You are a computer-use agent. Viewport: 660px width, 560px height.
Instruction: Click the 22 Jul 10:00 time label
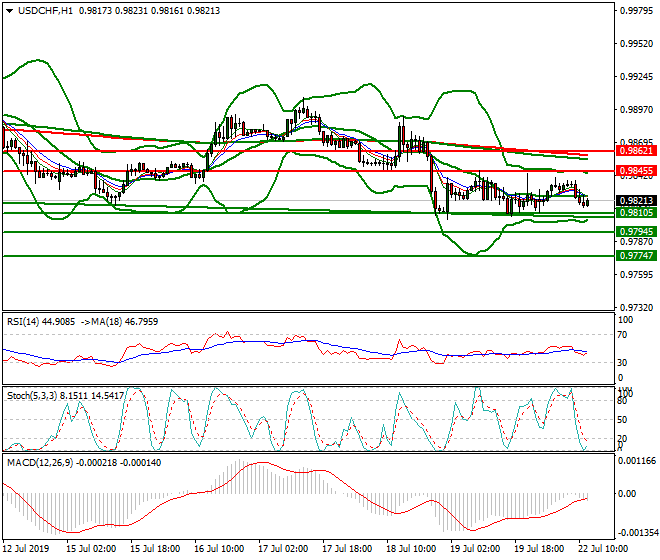pyautogui.click(x=603, y=549)
